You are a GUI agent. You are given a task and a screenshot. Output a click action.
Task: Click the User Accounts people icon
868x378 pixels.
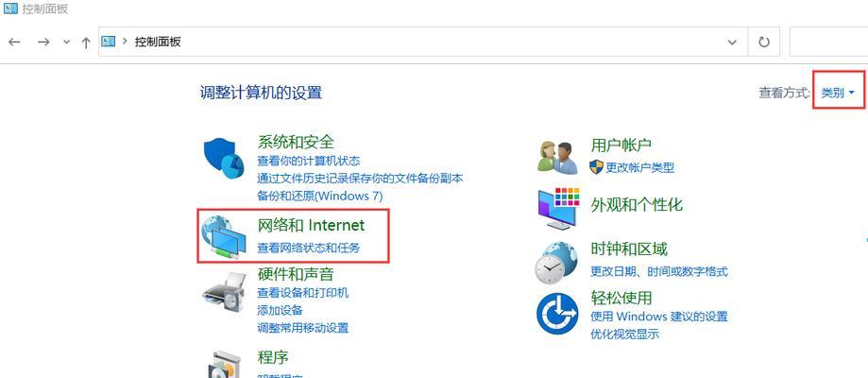pos(557,157)
